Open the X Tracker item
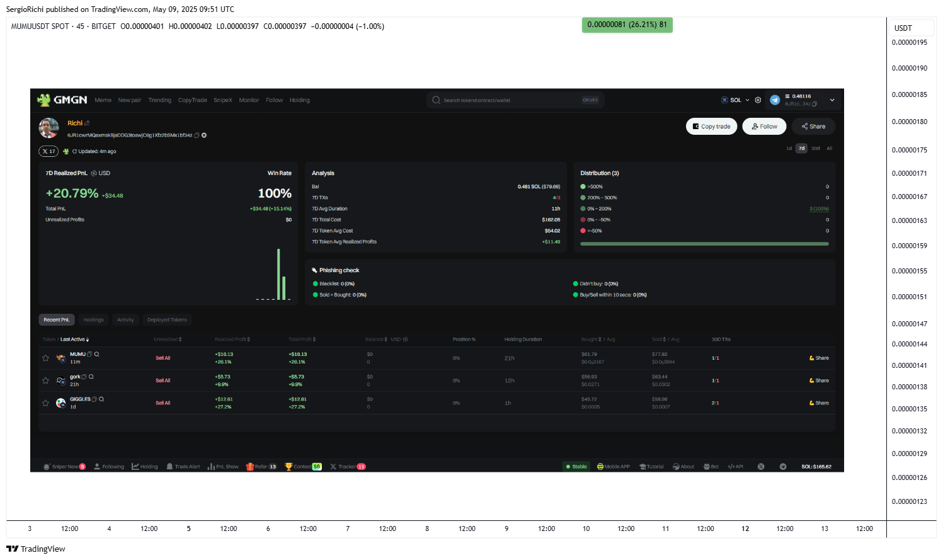This screenshot has width=943, height=560. (x=348, y=467)
